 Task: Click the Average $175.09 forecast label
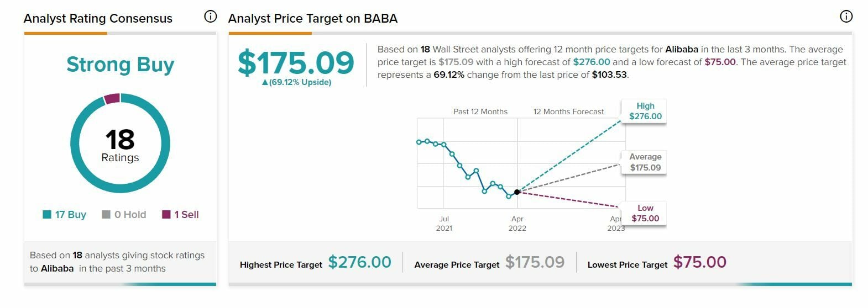click(x=645, y=162)
